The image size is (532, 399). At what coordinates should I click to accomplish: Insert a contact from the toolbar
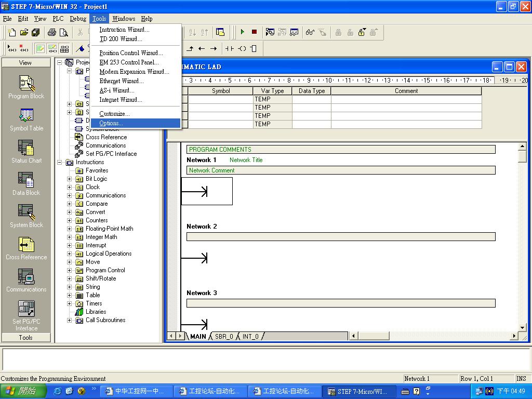tap(230, 48)
